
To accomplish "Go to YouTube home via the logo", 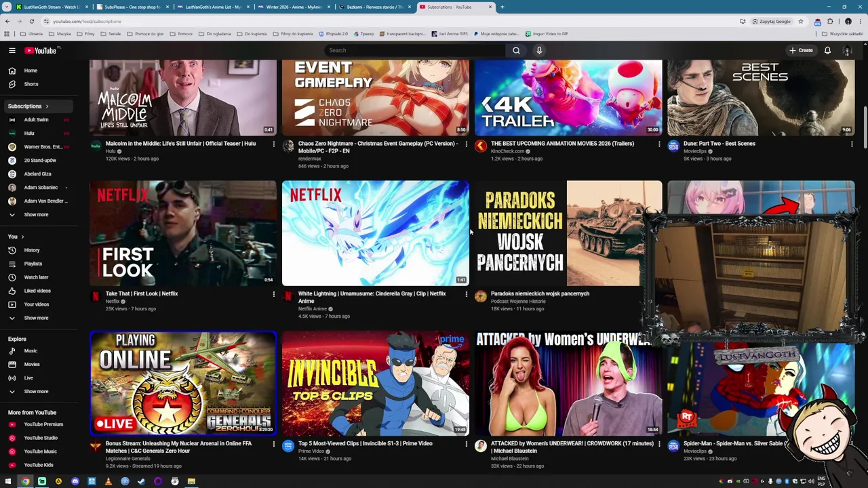I will point(42,50).
